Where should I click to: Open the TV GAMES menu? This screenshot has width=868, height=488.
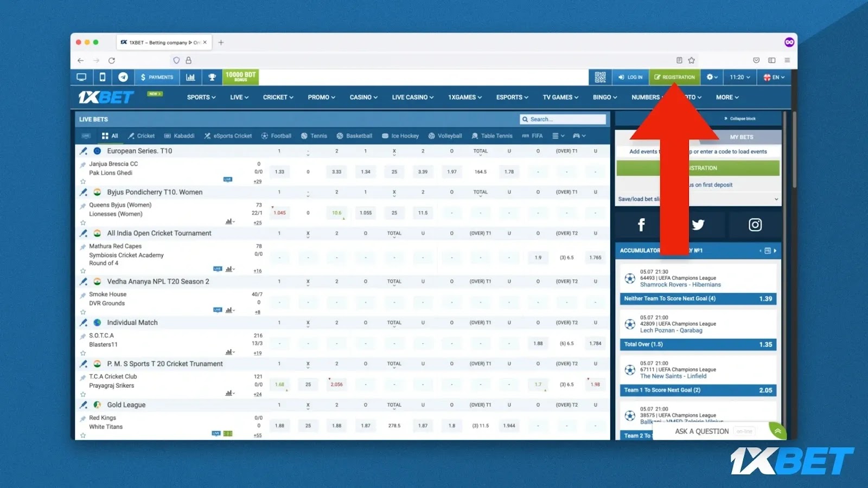[x=560, y=98]
